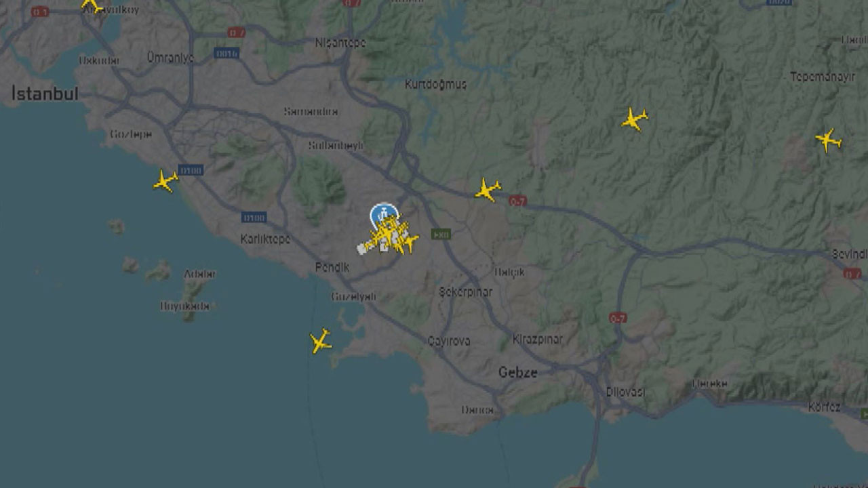This screenshot has width=868, height=488.
Task: Select the Pendik district label
Action: [x=332, y=267]
